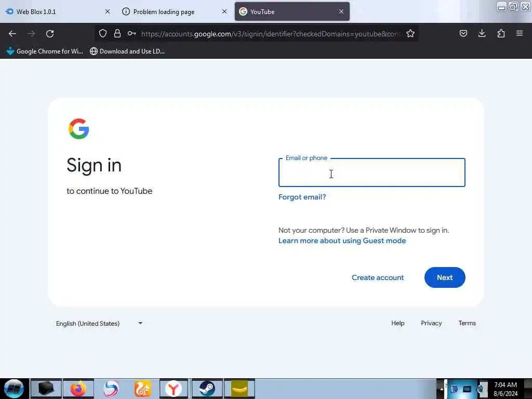Focus the Email or phone field
Viewport: 532px width, 399px height.
tap(372, 172)
